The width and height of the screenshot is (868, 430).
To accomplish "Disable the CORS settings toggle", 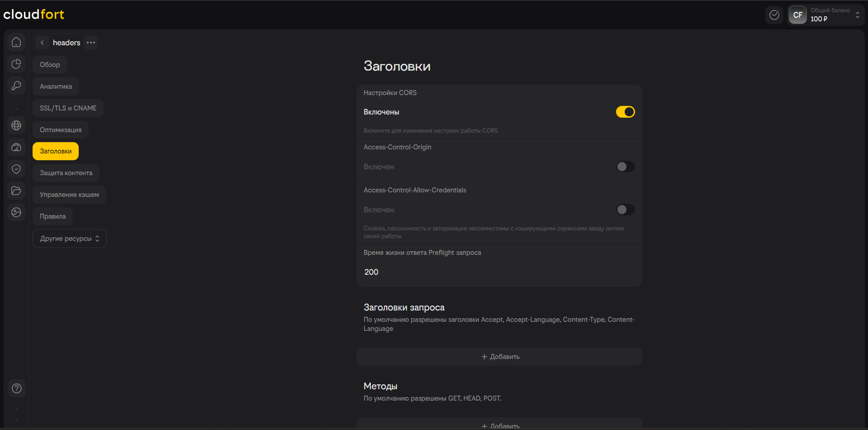I will pos(625,112).
